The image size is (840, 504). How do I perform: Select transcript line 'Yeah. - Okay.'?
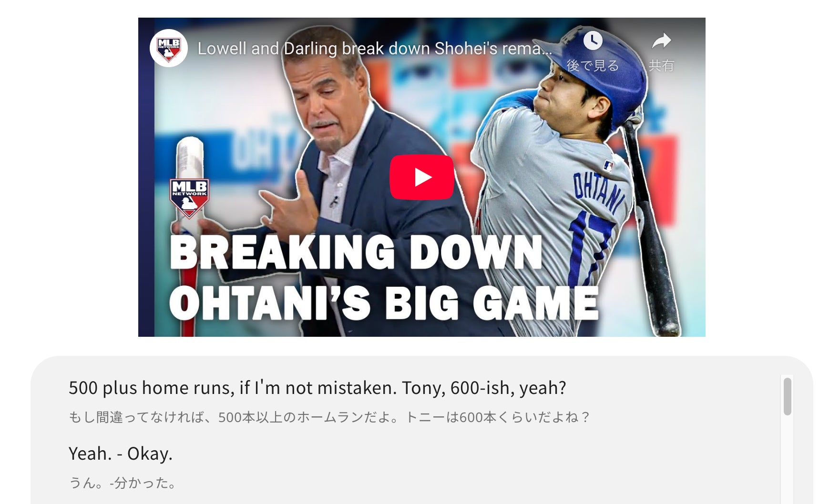121,454
